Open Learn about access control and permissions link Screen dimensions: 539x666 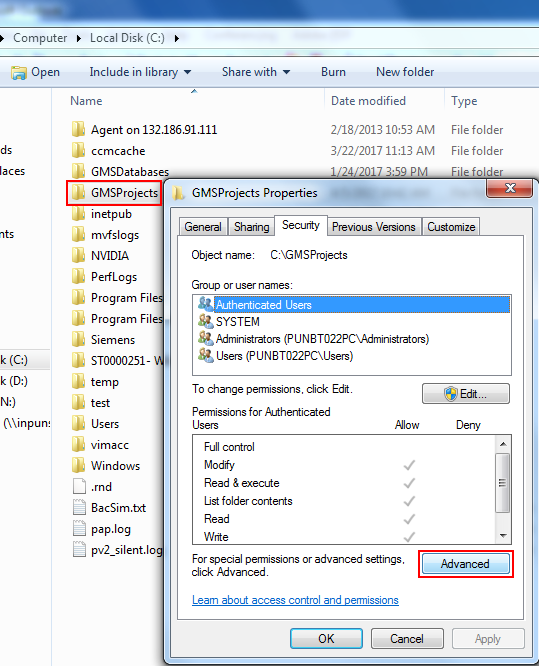(x=295, y=600)
